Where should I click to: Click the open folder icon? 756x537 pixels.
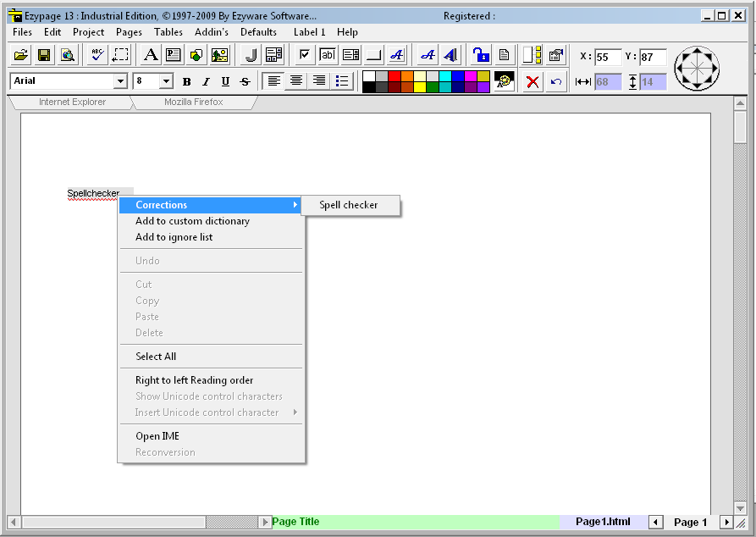(x=21, y=55)
